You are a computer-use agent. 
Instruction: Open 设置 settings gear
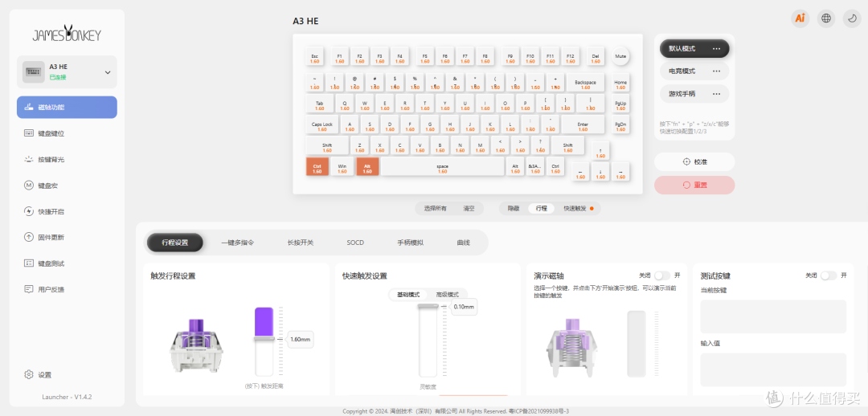point(39,374)
